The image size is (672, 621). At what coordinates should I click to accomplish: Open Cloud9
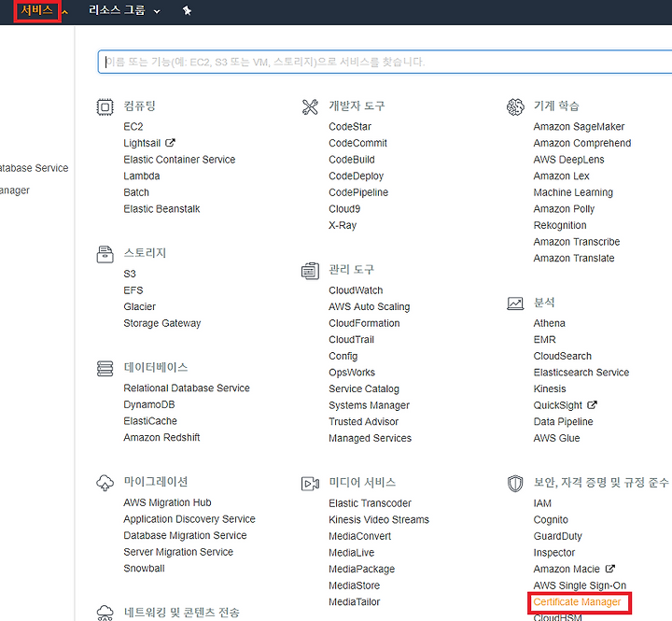pos(344,209)
